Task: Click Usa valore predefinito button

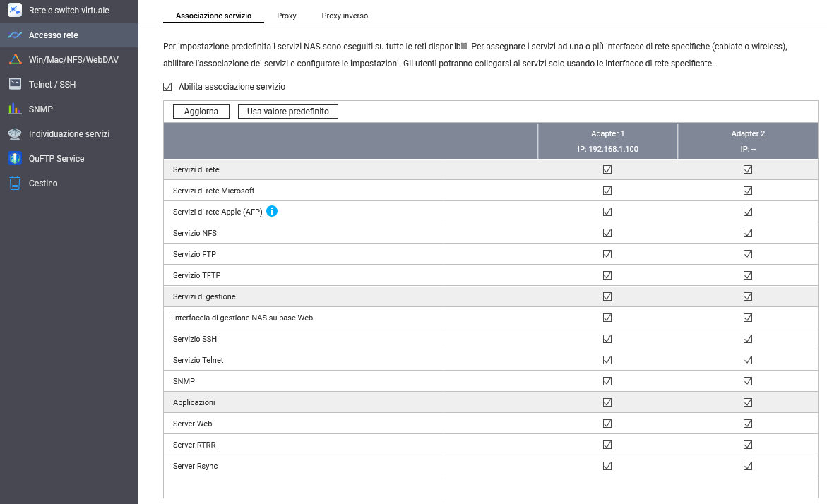Action: pos(288,112)
